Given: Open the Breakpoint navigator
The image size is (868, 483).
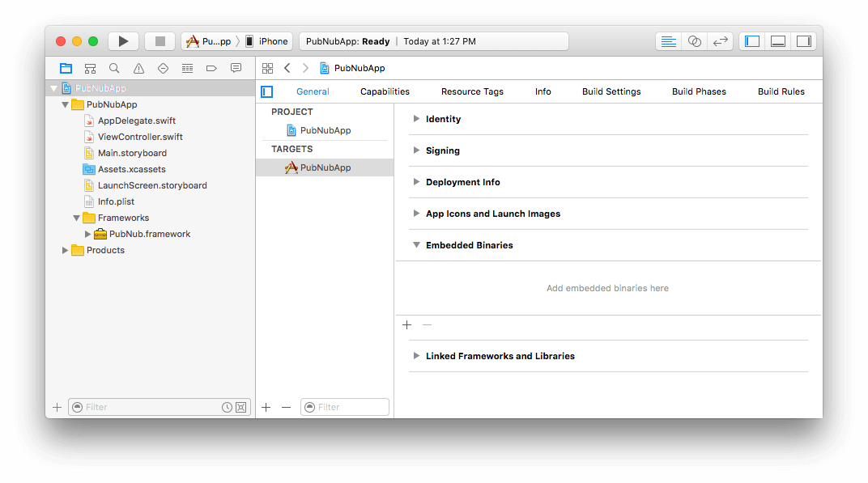Looking at the screenshot, I should pyautogui.click(x=211, y=68).
